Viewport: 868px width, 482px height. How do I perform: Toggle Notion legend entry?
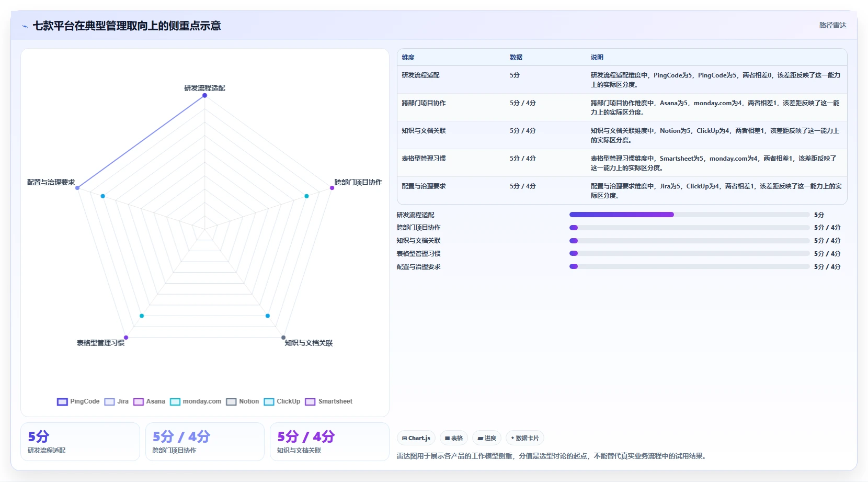tap(243, 401)
